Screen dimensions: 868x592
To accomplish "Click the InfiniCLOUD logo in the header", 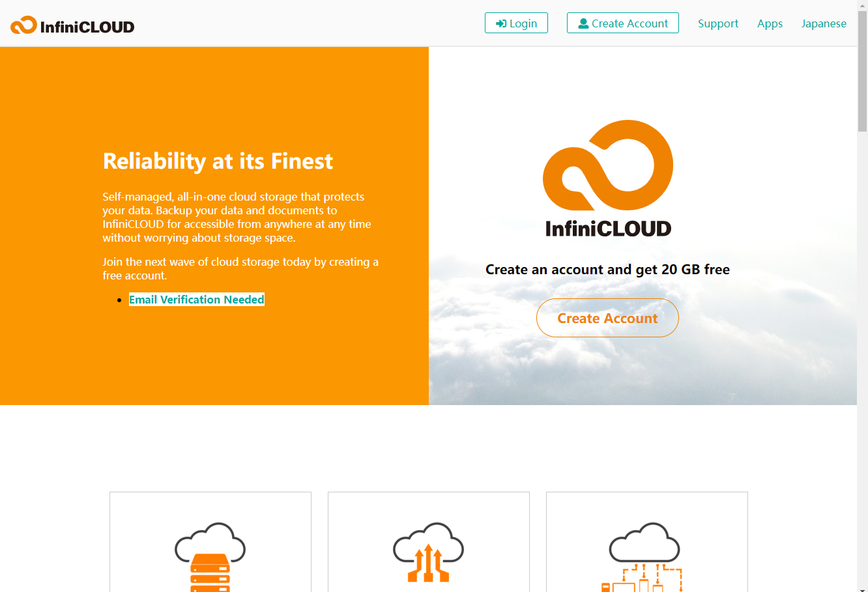I will point(72,25).
